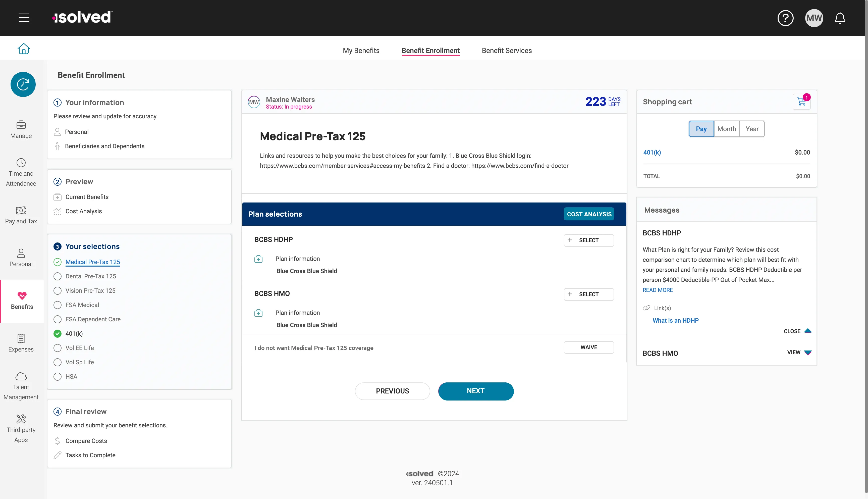
Task: Expand BCBS HDHP message via READ MORE
Action: tap(658, 290)
